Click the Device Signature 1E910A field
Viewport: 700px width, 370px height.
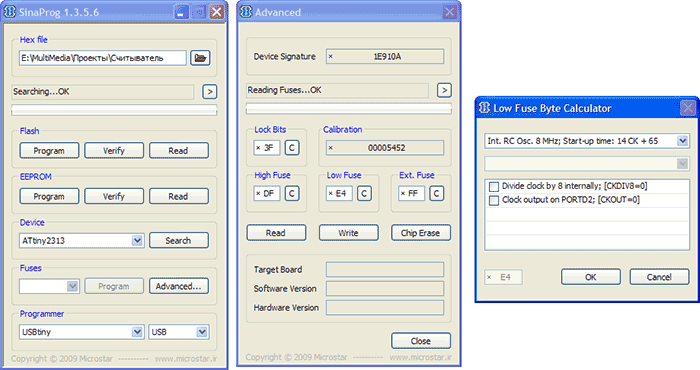click(385, 57)
